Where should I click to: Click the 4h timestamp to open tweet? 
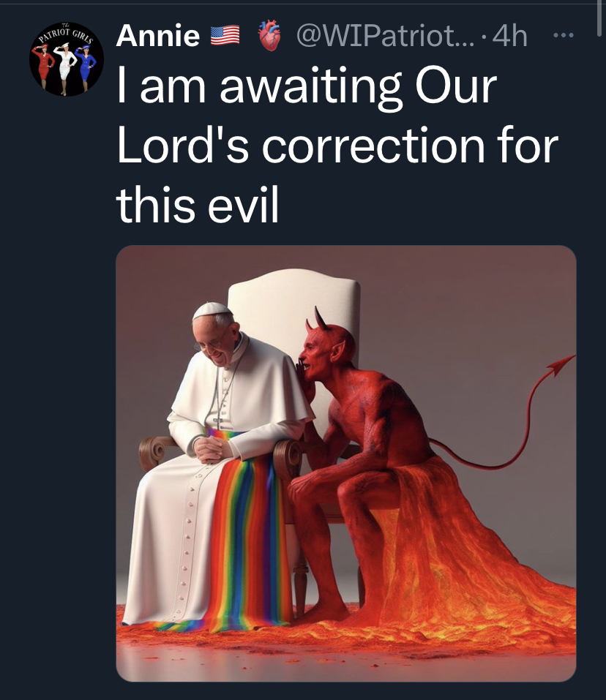coord(511,36)
